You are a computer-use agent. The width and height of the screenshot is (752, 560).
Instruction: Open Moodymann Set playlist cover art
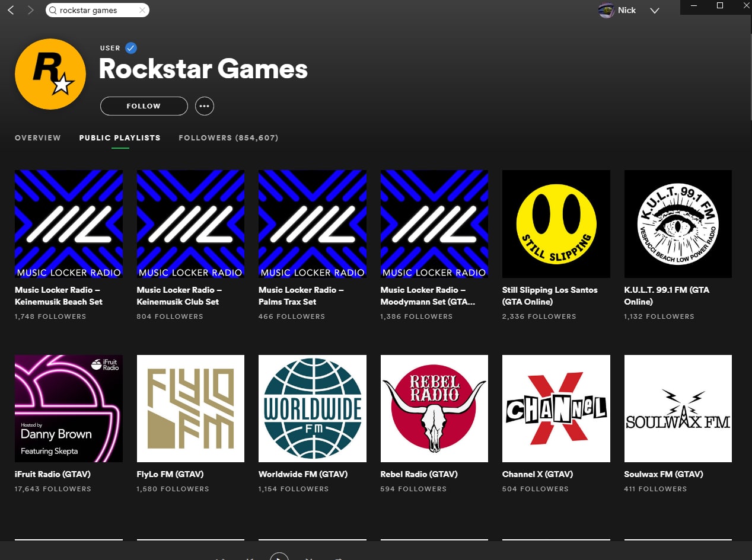(x=434, y=224)
